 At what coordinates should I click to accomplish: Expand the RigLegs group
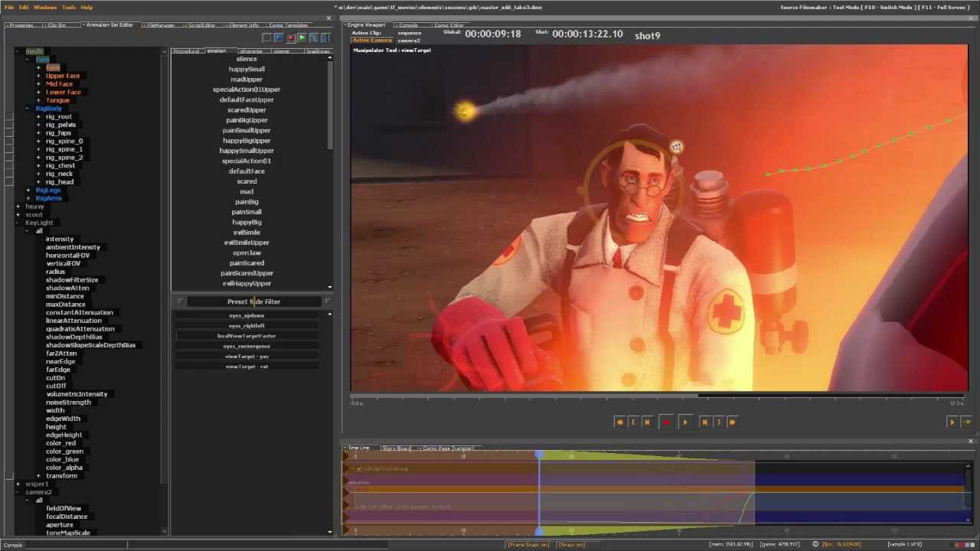point(28,190)
